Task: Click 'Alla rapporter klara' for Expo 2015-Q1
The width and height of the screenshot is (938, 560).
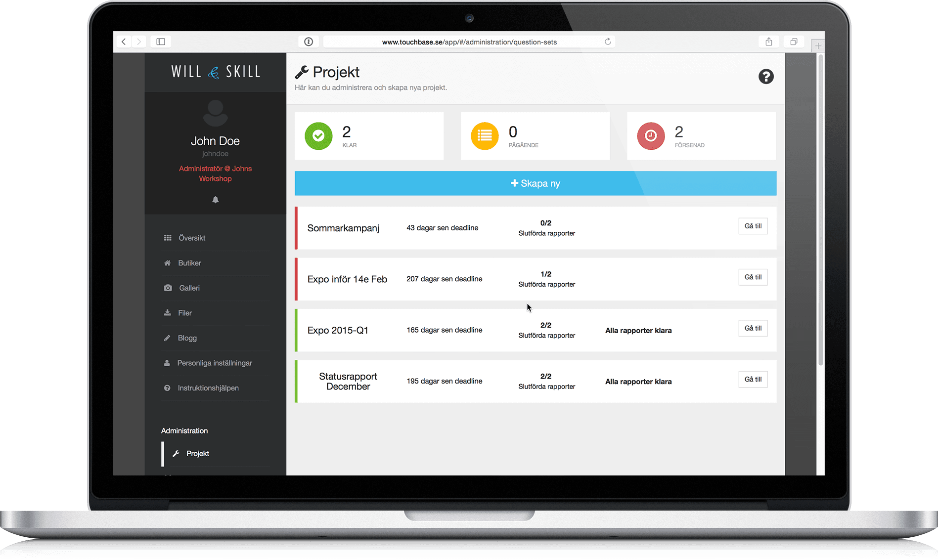Action: point(638,331)
